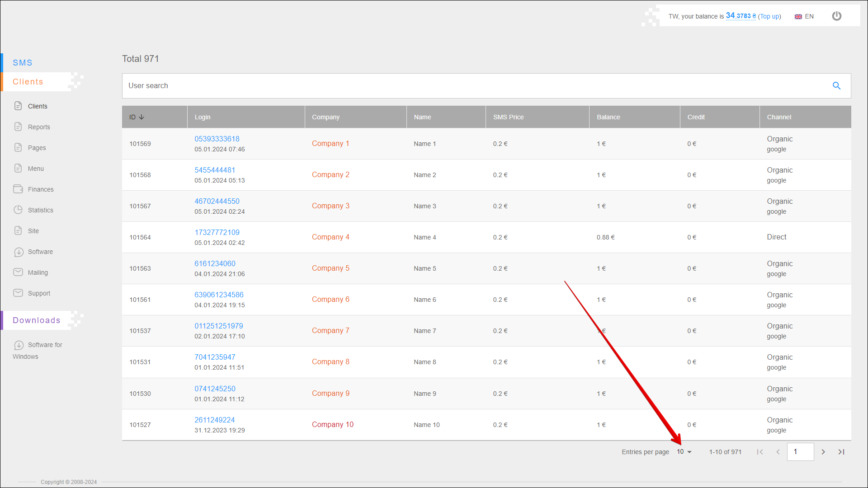The height and width of the screenshot is (488, 868).
Task: Open Mailing envelope icon in sidebar
Action: click(x=18, y=272)
